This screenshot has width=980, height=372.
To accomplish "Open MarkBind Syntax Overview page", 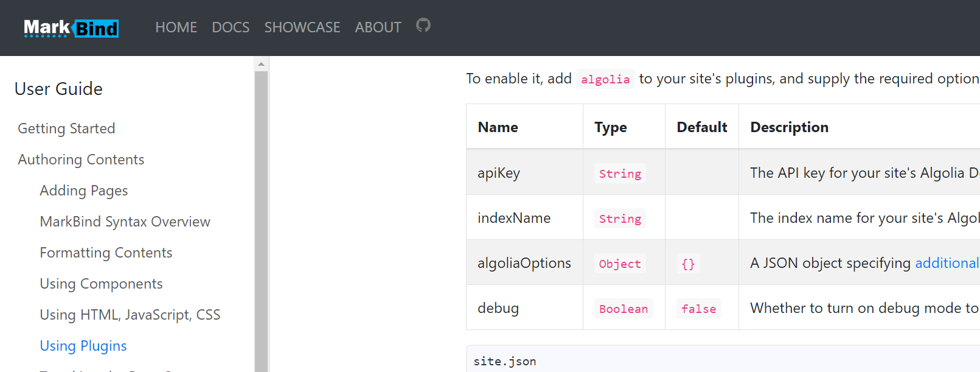I will [x=125, y=222].
